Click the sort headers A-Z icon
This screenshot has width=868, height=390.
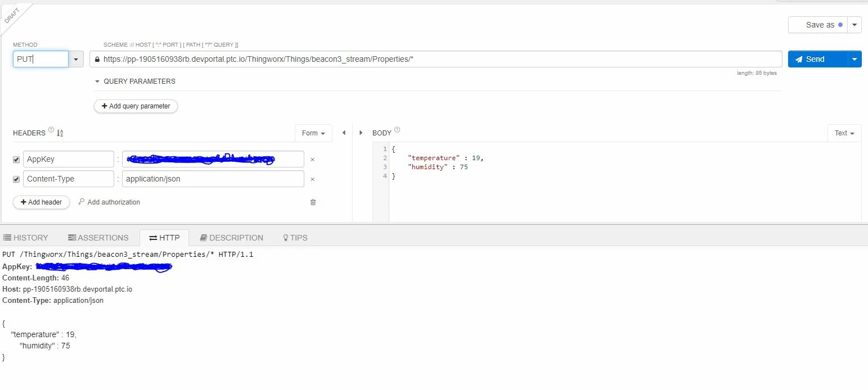60,133
